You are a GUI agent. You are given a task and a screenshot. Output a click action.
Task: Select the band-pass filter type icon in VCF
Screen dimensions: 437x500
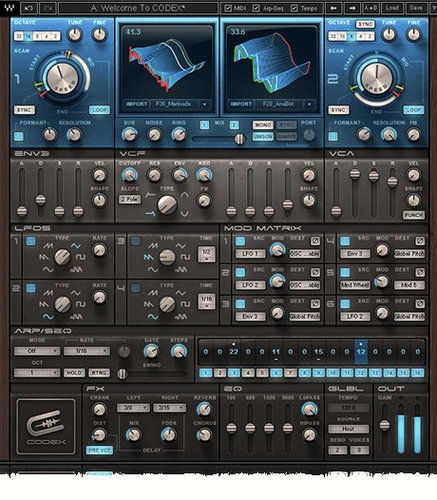(x=184, y=195)
